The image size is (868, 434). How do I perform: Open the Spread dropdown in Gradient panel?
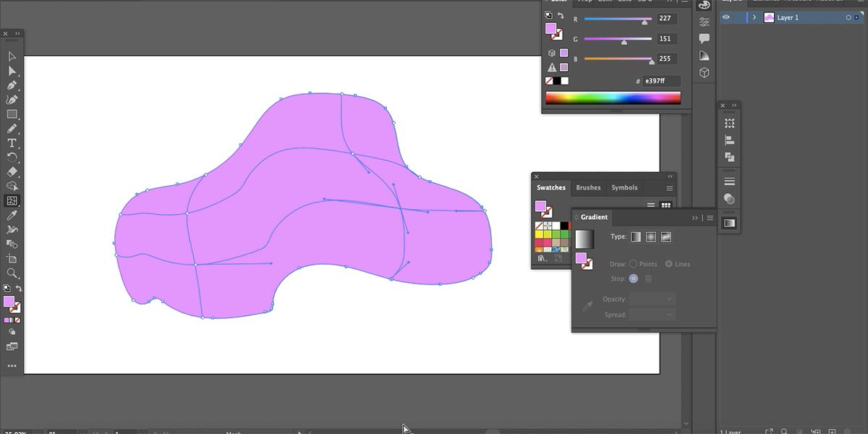(651, 314)
